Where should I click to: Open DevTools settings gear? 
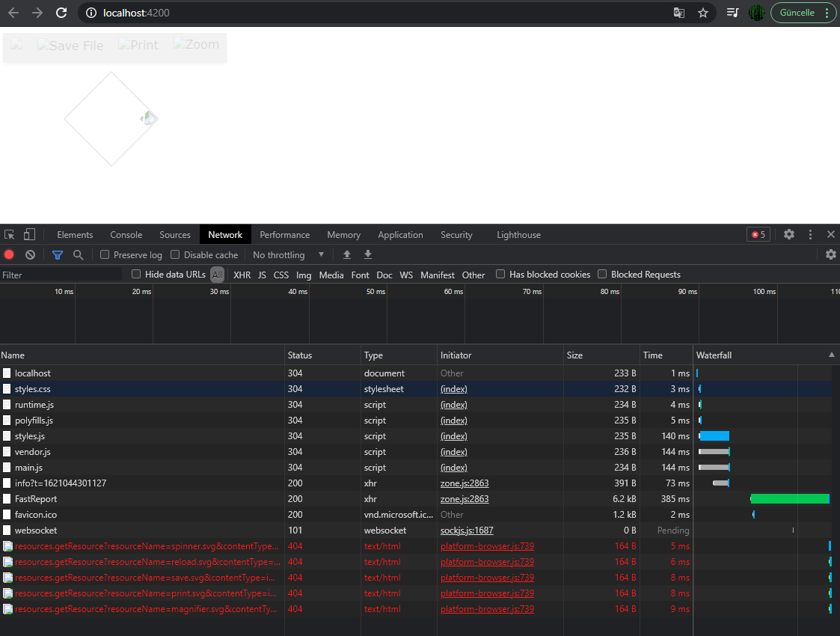[789, 235]
